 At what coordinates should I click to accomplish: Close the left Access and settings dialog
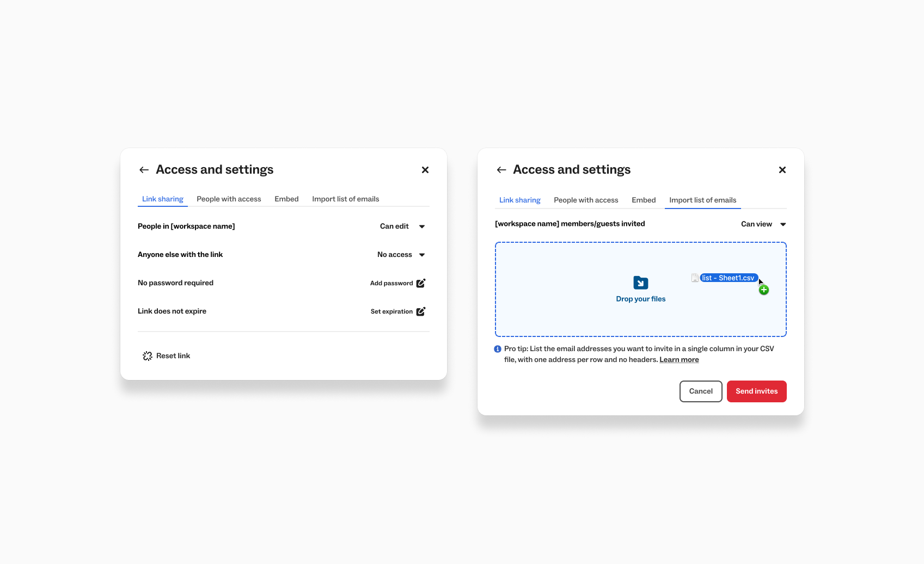[x=425, y=170]
